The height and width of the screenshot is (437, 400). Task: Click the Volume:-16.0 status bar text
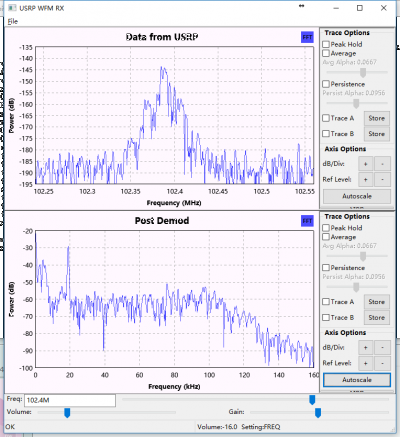(x=217, y=427)
